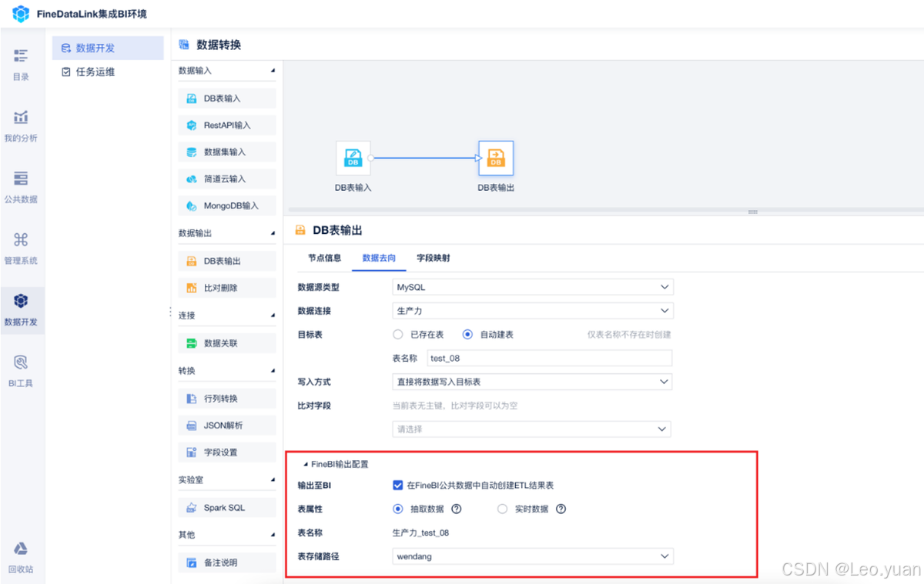Click the FineDataLink logo icon
The image size is (924, 584).
(20, 14)
